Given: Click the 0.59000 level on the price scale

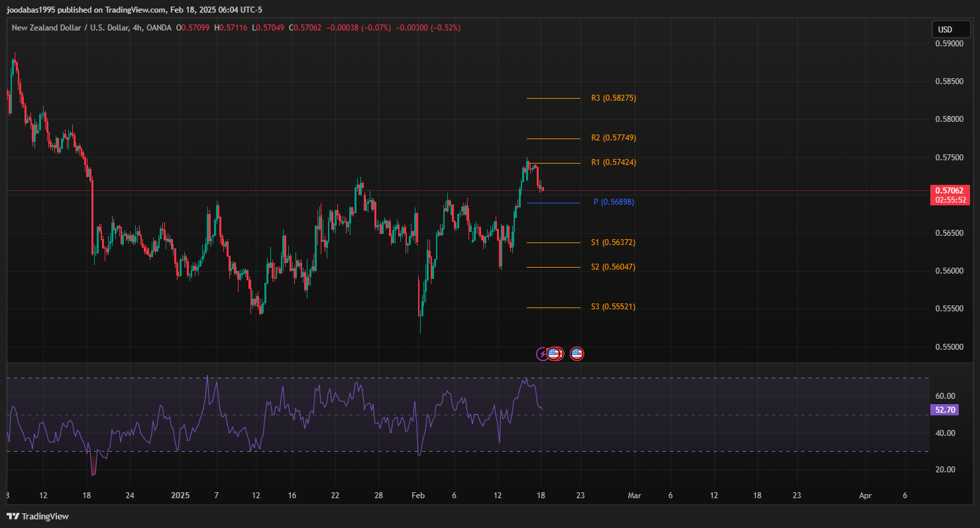Looking at the screenshot, I should click(949, 44).
